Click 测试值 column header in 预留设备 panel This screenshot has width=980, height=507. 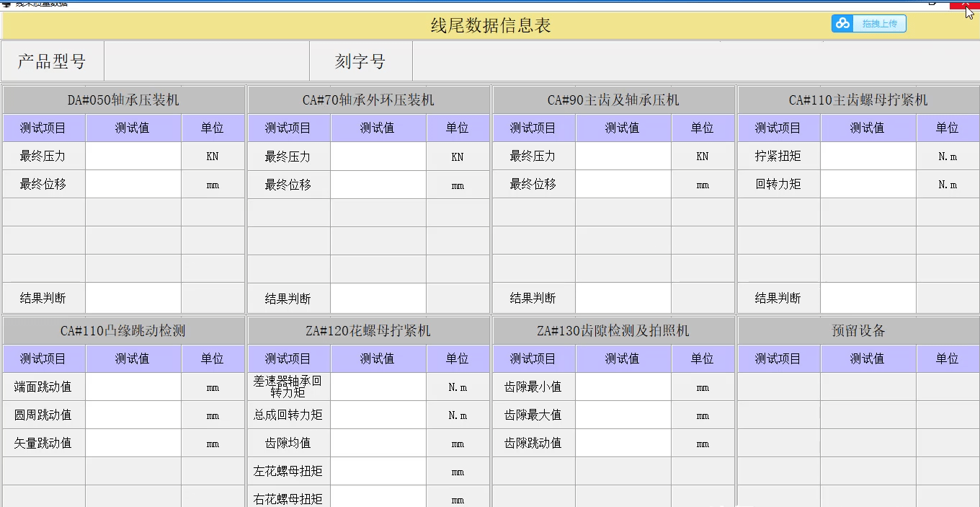(x=868, y=358)
